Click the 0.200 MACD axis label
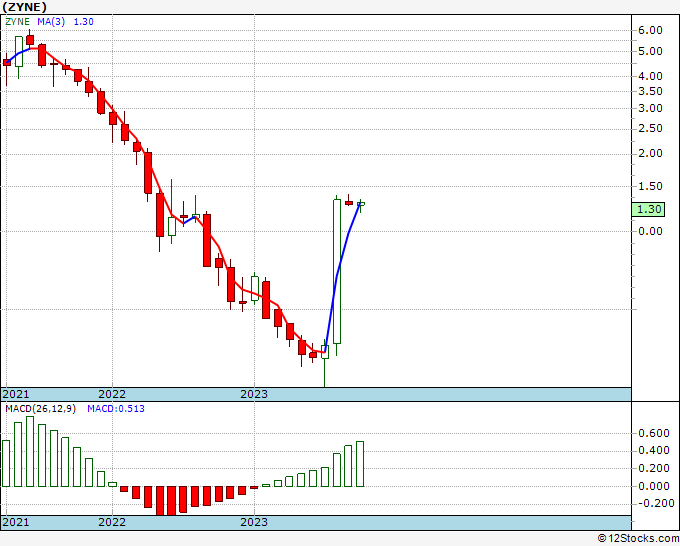Image resolution: width=680 pixels, height=546 pixels. [x=654, y=468]
